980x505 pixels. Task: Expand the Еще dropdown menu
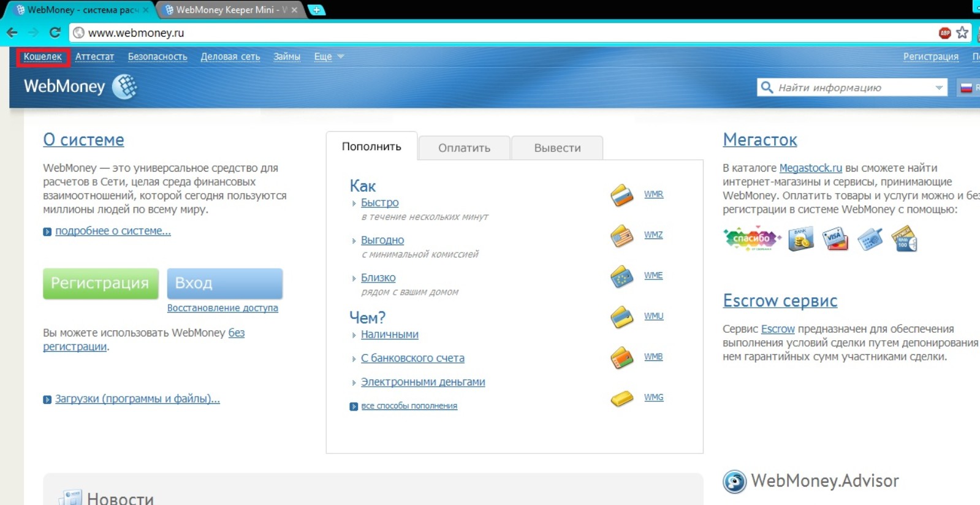click(x=329, y=56)
